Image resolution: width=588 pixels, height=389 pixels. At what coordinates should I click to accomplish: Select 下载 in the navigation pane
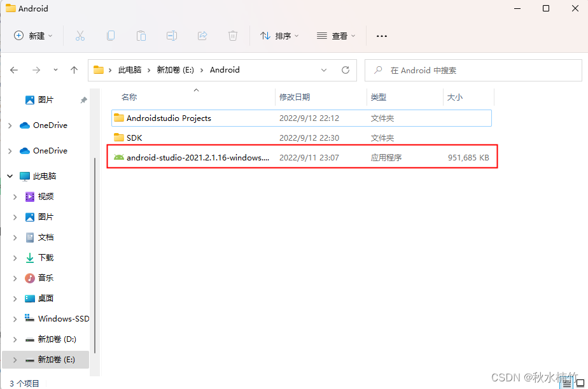click(x=46, y=258)
